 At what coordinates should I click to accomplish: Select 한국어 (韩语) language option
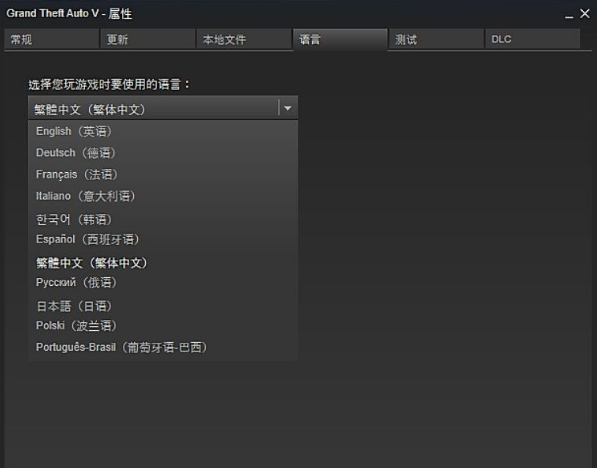(163, 219)
